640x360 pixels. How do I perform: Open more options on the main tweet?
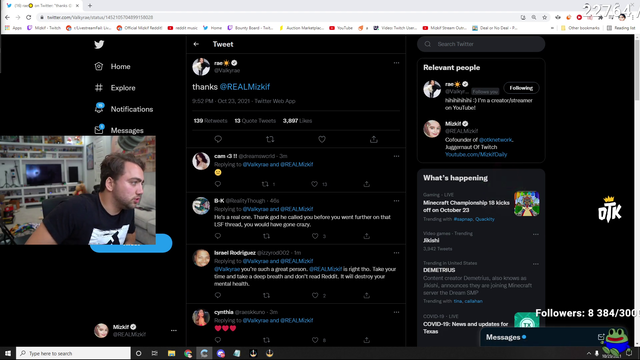pyautogui.click(x=396, y=63)
